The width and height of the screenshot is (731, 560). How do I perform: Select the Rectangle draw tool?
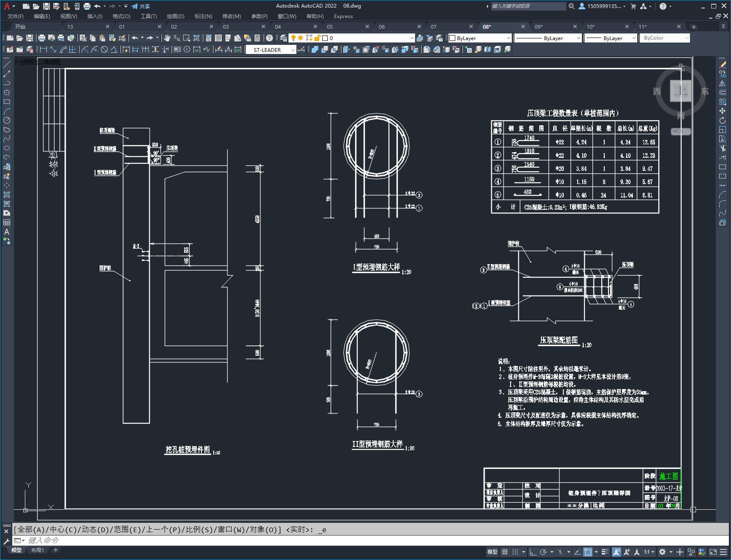pyautogui.click(x=7, y=102)
